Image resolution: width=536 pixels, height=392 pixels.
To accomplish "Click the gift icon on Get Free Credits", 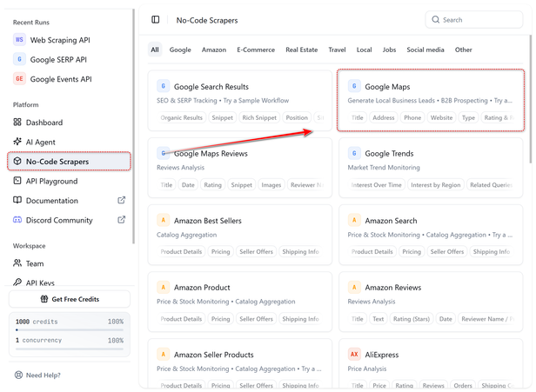I will (x=44, y=299).
